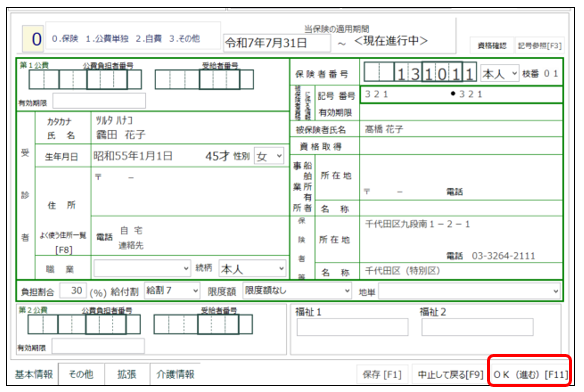The width and height of the screenshot is (584, 392).
Task: Open 資格確認 button
Action: click(492, 45)
